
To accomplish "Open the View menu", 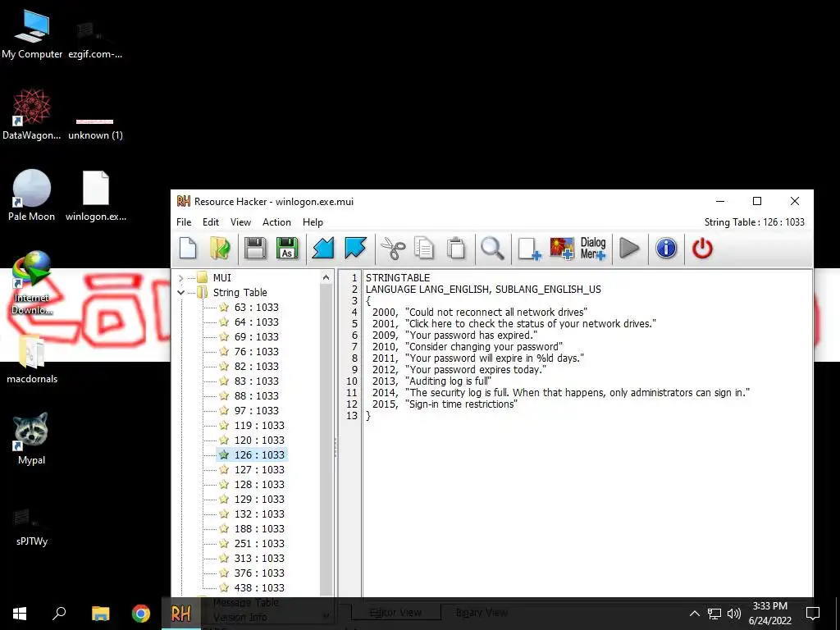I will (240, 222).
